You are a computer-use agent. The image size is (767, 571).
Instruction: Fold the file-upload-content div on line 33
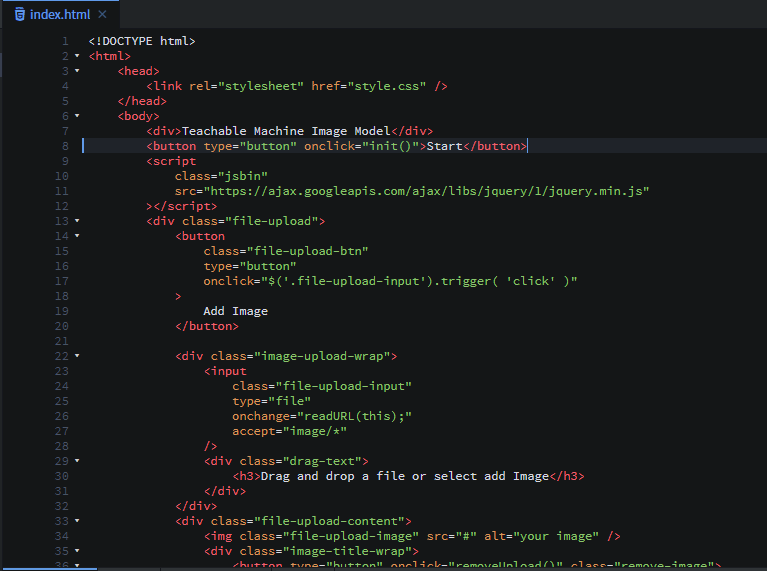click(77, 521)
